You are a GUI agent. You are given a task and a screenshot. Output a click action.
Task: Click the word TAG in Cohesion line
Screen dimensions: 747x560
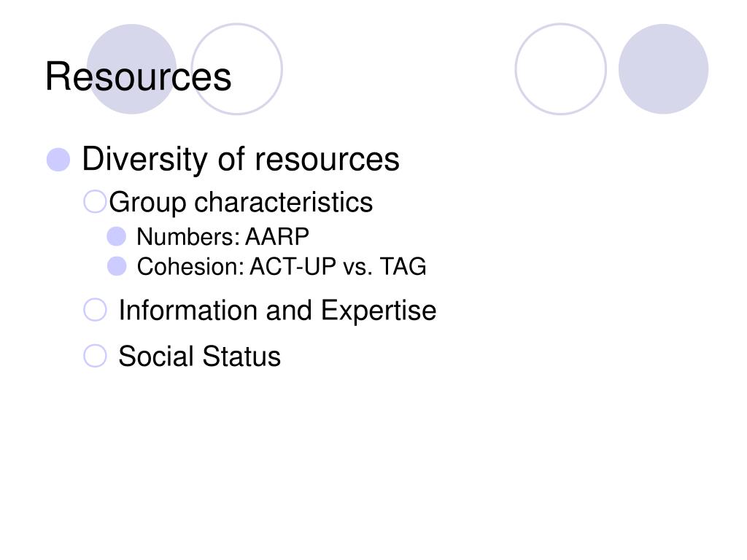403,267
